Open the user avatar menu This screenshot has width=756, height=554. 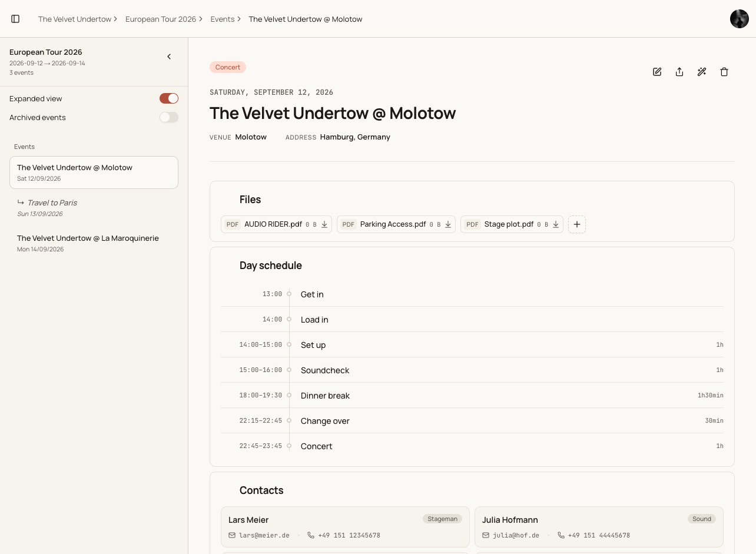coord(740,19)
